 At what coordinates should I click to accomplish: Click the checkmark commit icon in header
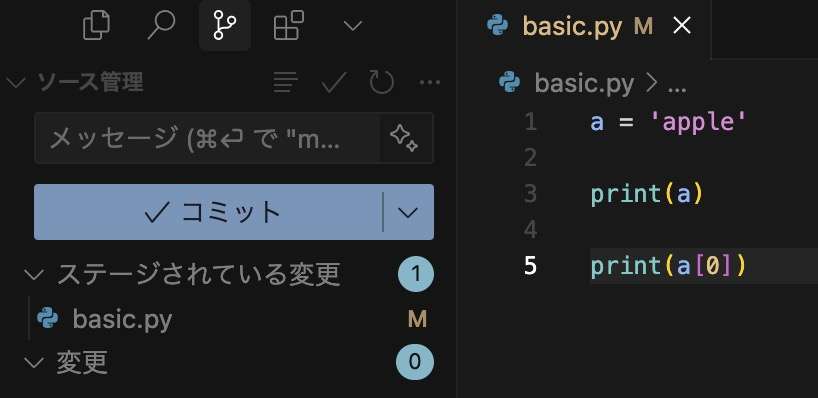click(x=334, y=82)
